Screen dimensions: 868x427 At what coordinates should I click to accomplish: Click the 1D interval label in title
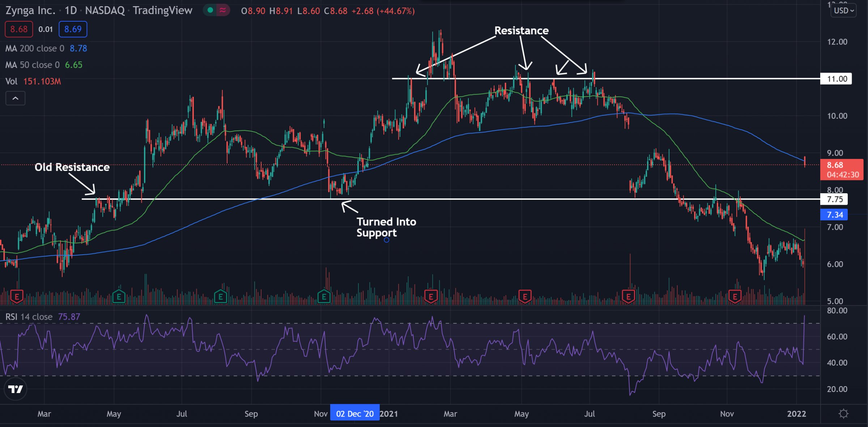pos(71,10)
